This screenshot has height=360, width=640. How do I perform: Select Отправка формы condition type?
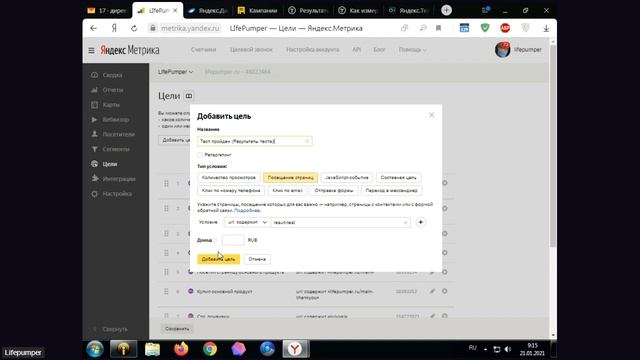coord(334,191)
